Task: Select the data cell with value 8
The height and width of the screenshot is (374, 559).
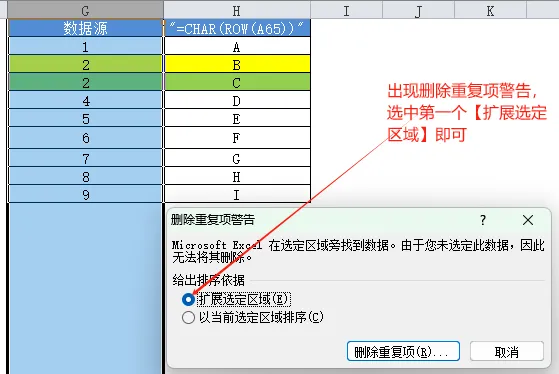Action: tap(86, 176)
